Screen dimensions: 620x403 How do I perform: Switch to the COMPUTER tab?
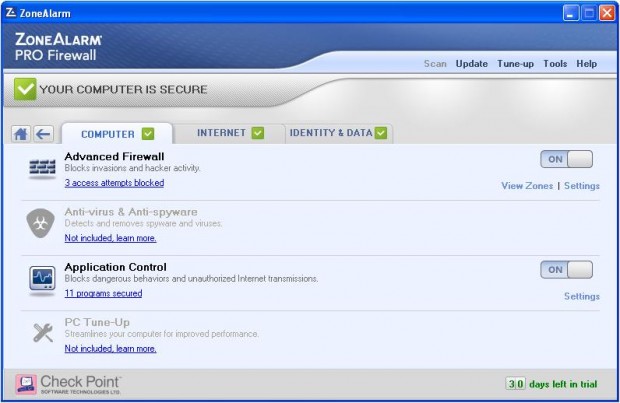(117, 134)
